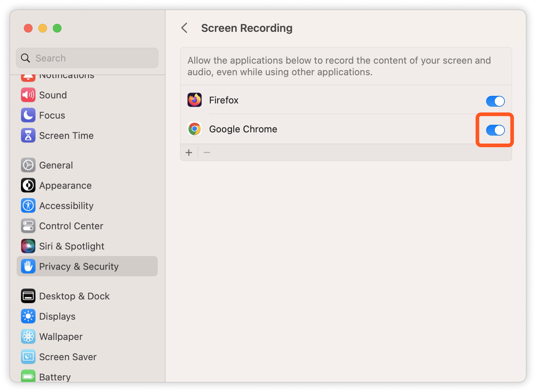Image resolution: width=536 pixels, height=392 pixels.
Task: Click into the Search field
Action: 87,58
